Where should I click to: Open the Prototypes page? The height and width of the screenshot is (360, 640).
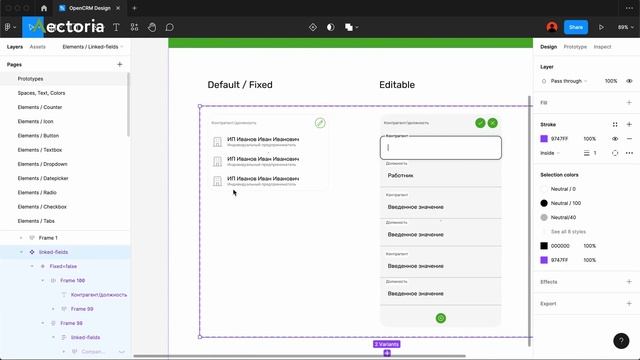(x=30, y=79)
